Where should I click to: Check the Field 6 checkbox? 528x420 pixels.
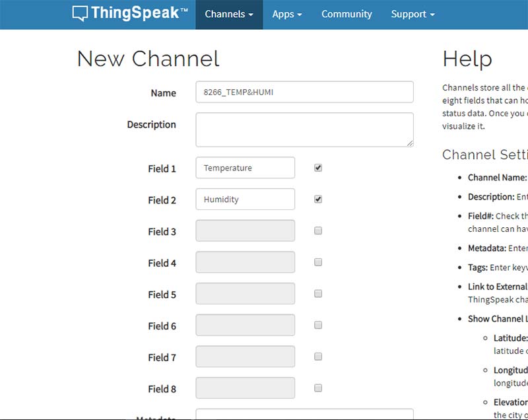[x=318, y=325]
